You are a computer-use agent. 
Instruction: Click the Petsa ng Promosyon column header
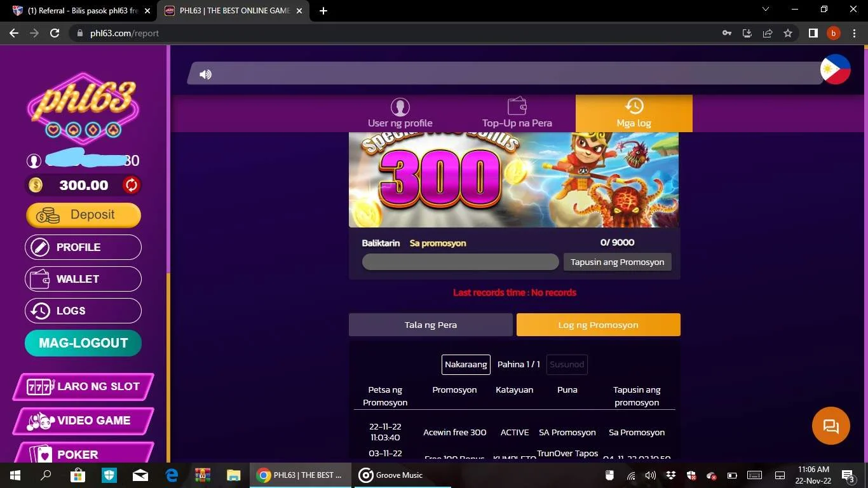pyautogui.click(x=385, y=396)
